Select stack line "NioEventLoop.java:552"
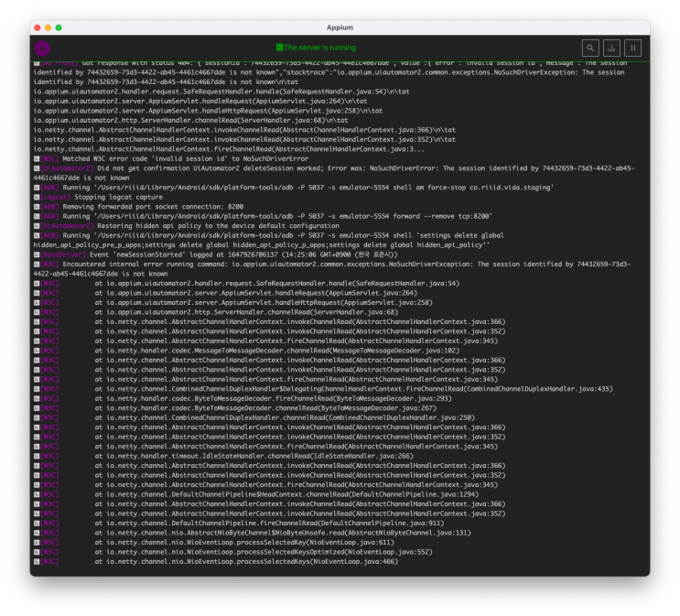This screenshot has width=680, height=616. pos(233,552)
